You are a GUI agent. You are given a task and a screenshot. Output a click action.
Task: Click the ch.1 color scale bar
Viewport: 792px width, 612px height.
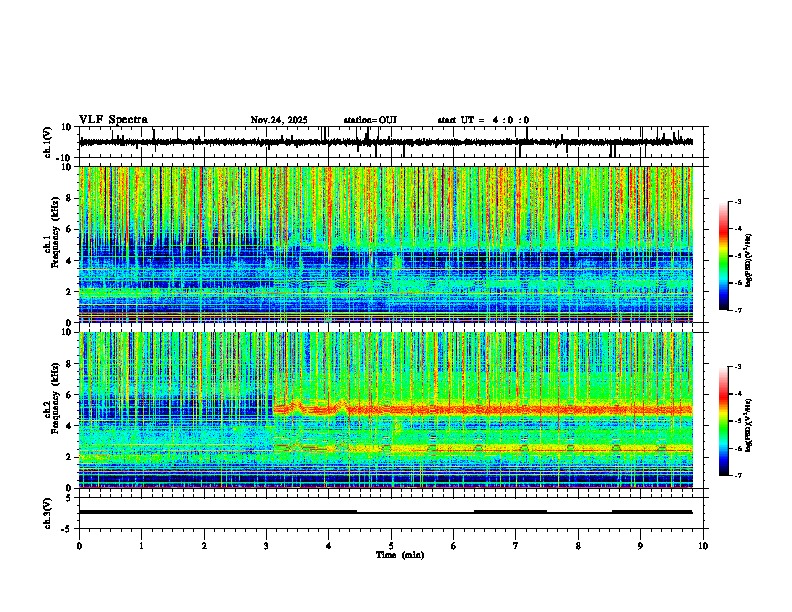[x=724, y=256]
